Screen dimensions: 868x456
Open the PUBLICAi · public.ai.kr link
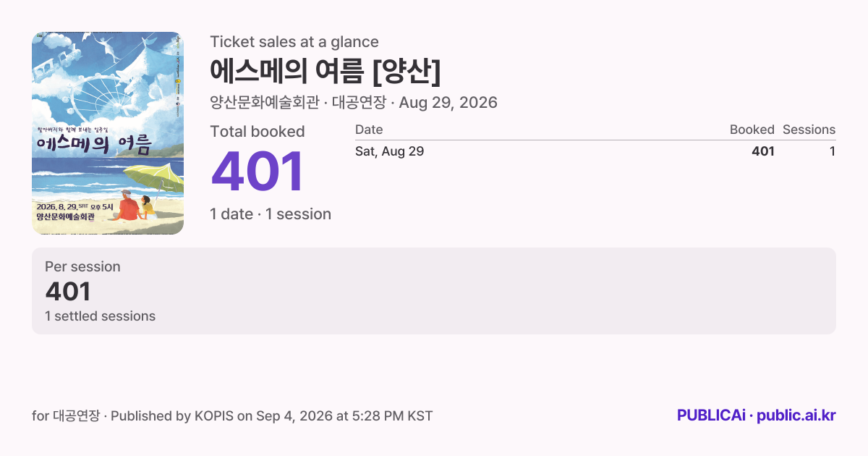[757, 415]
